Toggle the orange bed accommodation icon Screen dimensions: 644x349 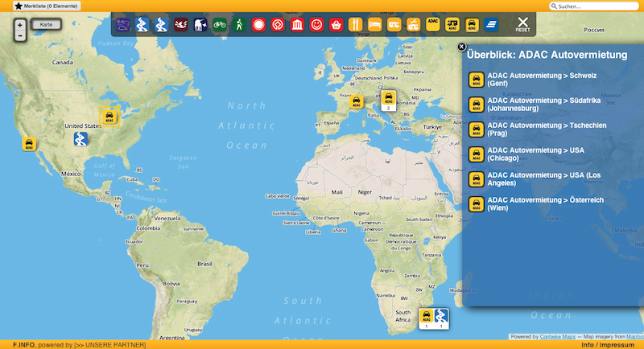[x=374, y=25]
